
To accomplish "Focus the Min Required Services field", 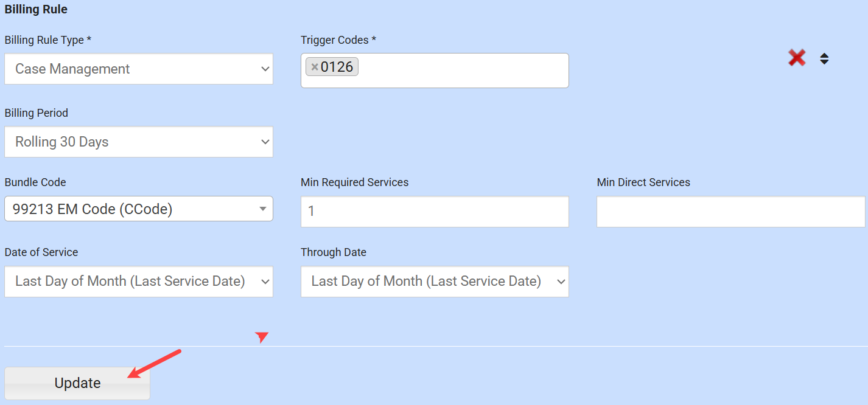I will [x=435, y=212].
